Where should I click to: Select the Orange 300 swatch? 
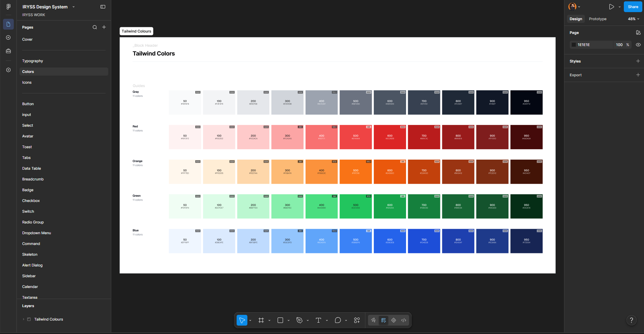click(x=287, y=172)
